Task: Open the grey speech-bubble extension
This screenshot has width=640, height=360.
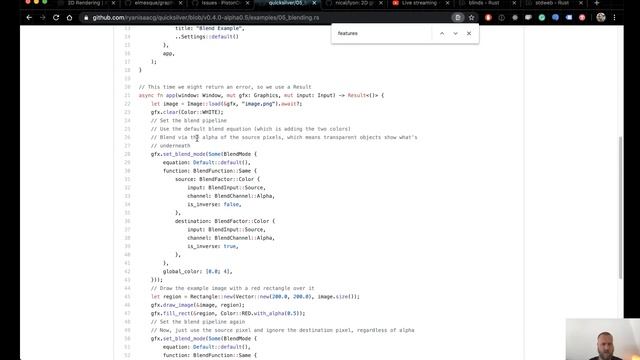Action: tap(528, 18)
